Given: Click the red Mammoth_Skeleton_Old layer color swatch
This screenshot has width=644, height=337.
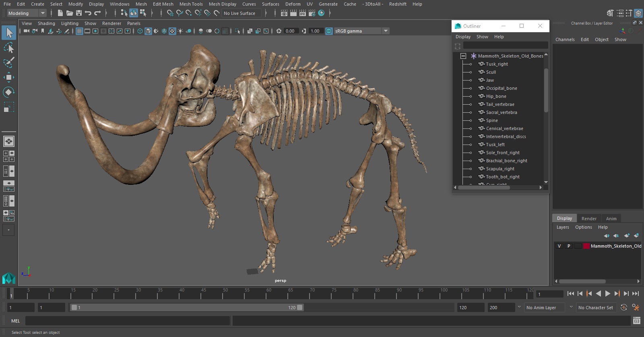Looking at the screenshot, I should tap(586, 246).
